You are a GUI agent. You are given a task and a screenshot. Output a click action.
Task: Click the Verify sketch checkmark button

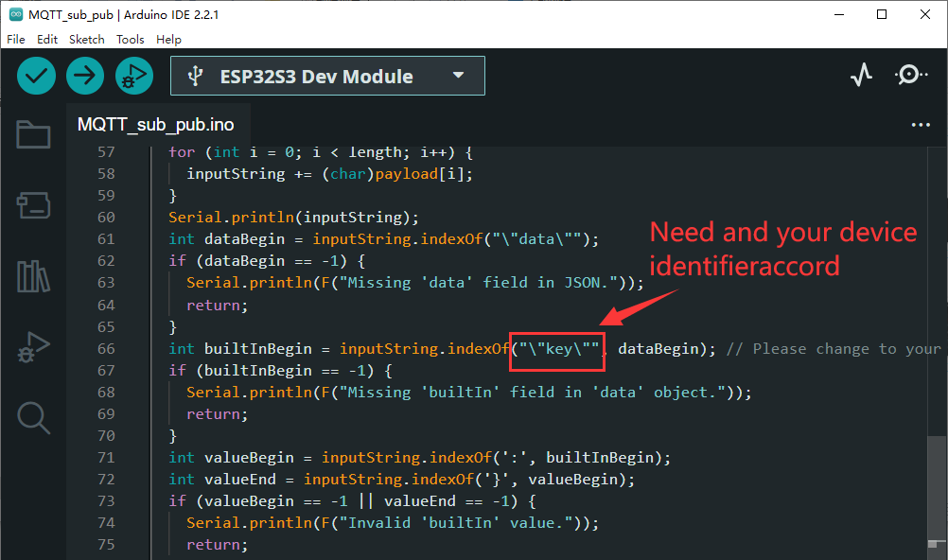point(36,76)
